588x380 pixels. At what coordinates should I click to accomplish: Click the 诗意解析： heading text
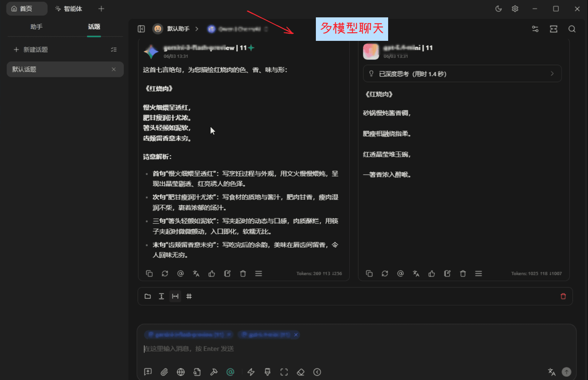tap(158, 157)
